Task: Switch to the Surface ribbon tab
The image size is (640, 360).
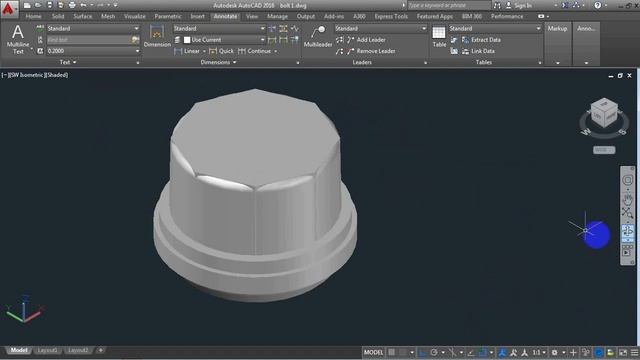Action: click(83, 16)
